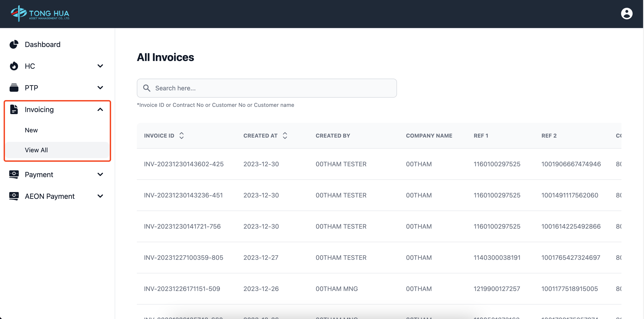Click the Tong Hua logo
This screenshot has height=319, width=644.
(x=40, y=14)
